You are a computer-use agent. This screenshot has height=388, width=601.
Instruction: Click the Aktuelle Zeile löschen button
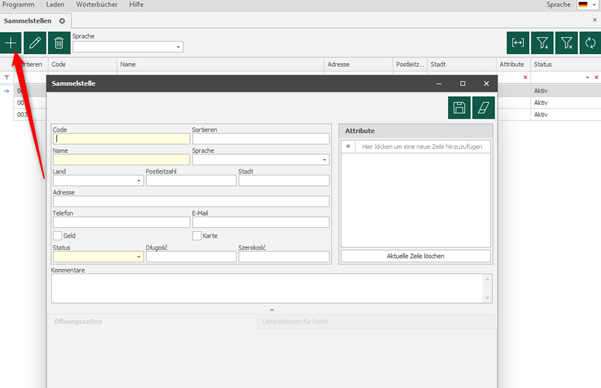[x=415, y=256]
